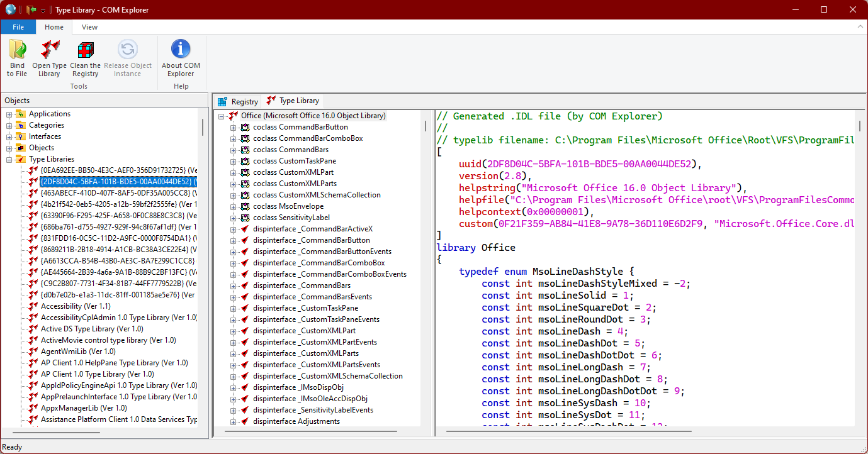Collapse the Type Libraries tree node
Viewport: 868px width, 454px height.
pos(9,160)
